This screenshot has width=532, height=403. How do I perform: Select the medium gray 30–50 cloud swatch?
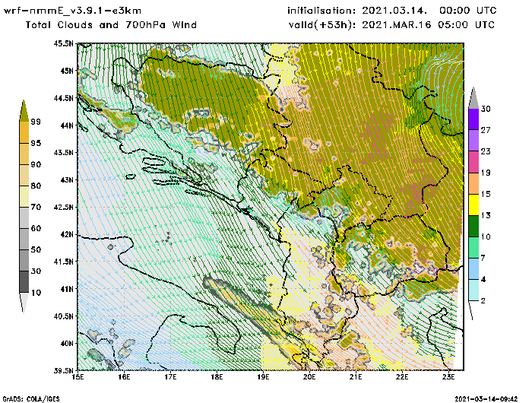click(24, 260)
